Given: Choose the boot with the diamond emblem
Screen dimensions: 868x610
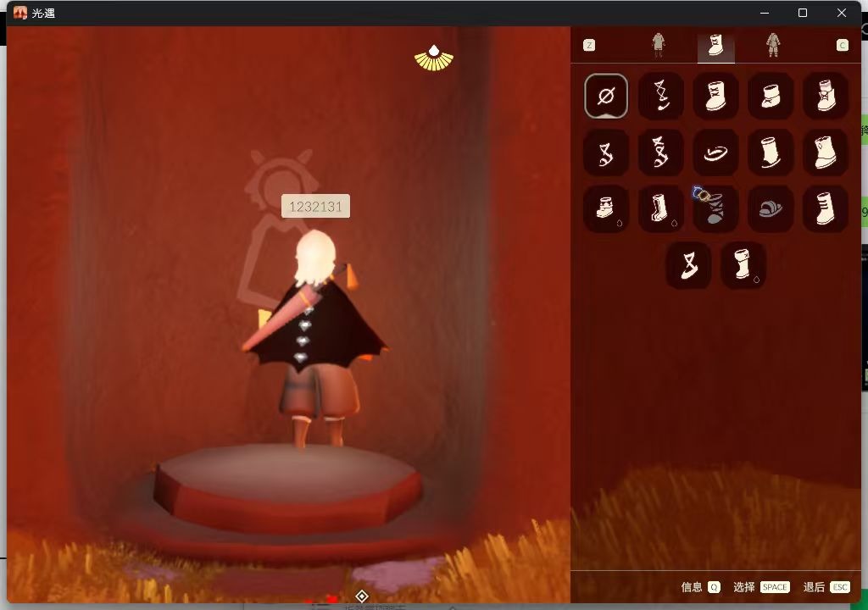Looking at the screenshot, I should click(825, 152).
